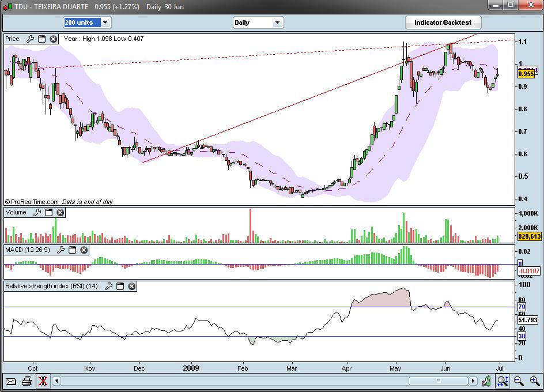Click the MACD (12 26 9) label

(28, 250)
